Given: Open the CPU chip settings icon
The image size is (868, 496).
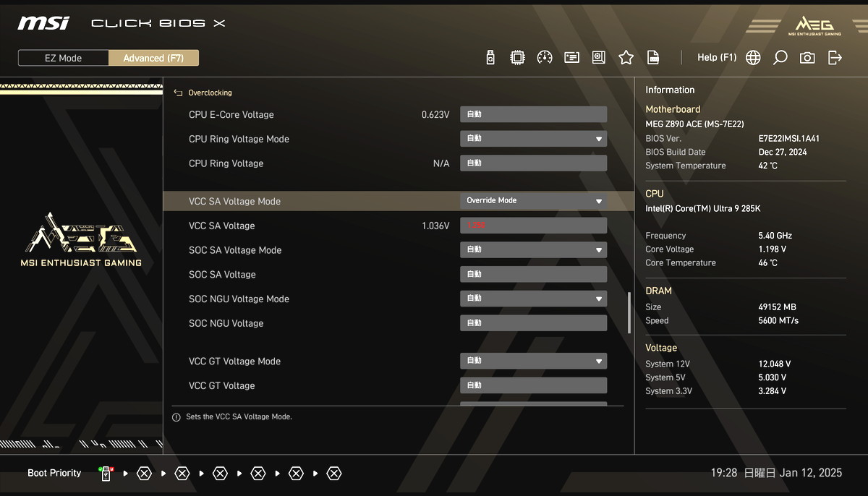Looking at the screenshot, I should (x=517, y=58).
